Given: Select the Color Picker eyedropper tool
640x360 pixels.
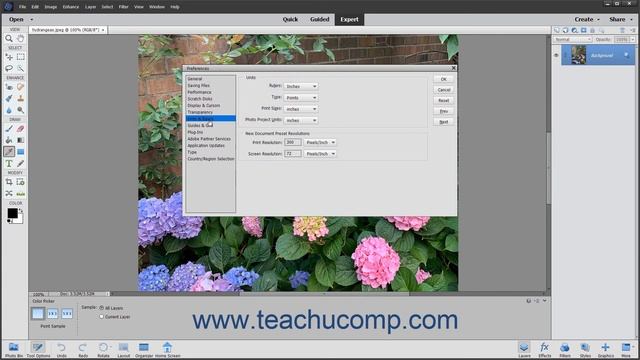Looking at the screenshot, I should [x=9, y=152].
